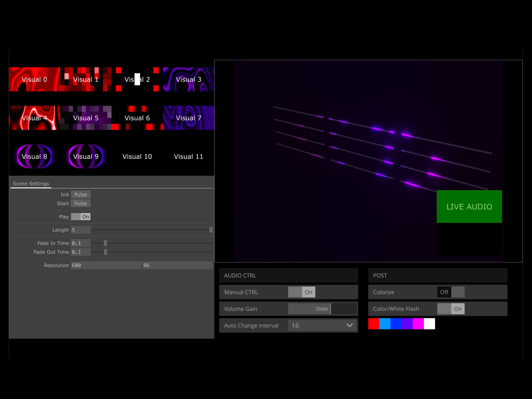Click the Init Pulse button
This screenshot has height=399, width=532.
pyautogui.click(x=81, y=195)
